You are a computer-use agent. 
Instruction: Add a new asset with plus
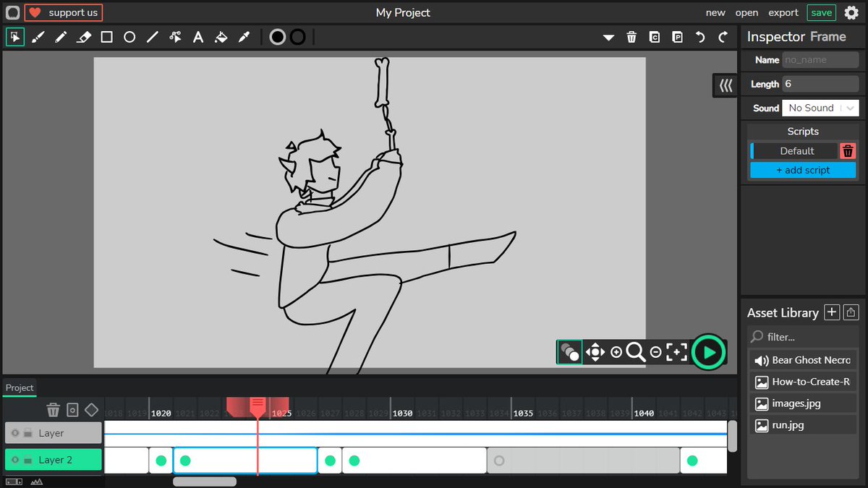[x=832, y=312]
